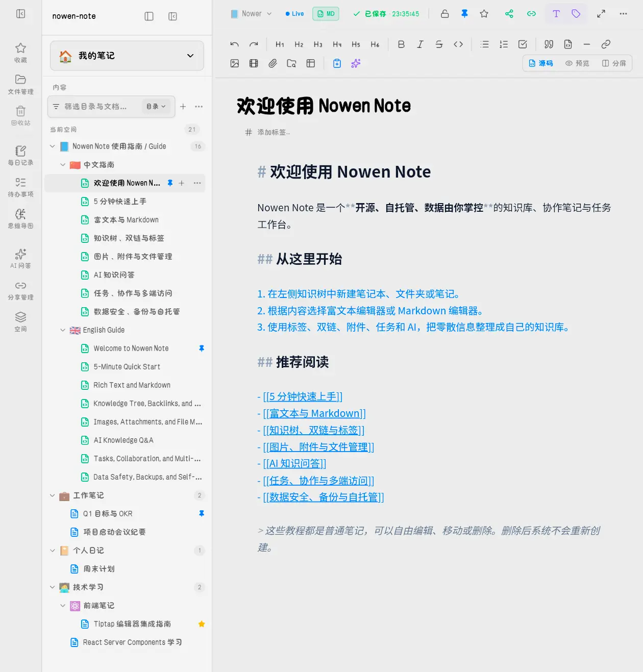
Task: Insert a task checklist
Action: (523, 44)
